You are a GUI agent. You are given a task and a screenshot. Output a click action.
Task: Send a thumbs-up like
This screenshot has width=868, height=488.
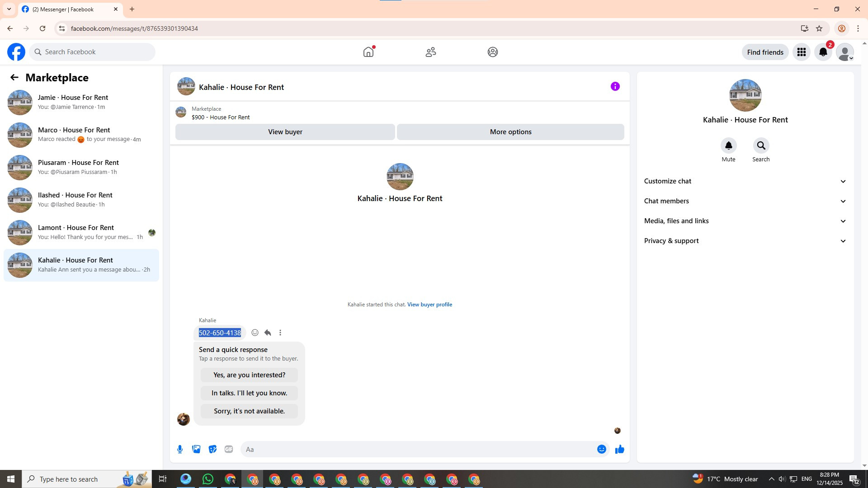619,449
